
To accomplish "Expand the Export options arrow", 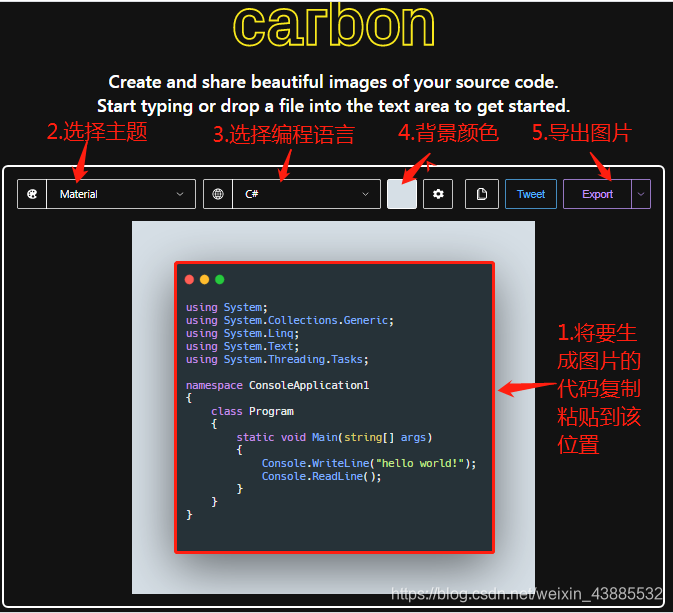I will 641,194.
